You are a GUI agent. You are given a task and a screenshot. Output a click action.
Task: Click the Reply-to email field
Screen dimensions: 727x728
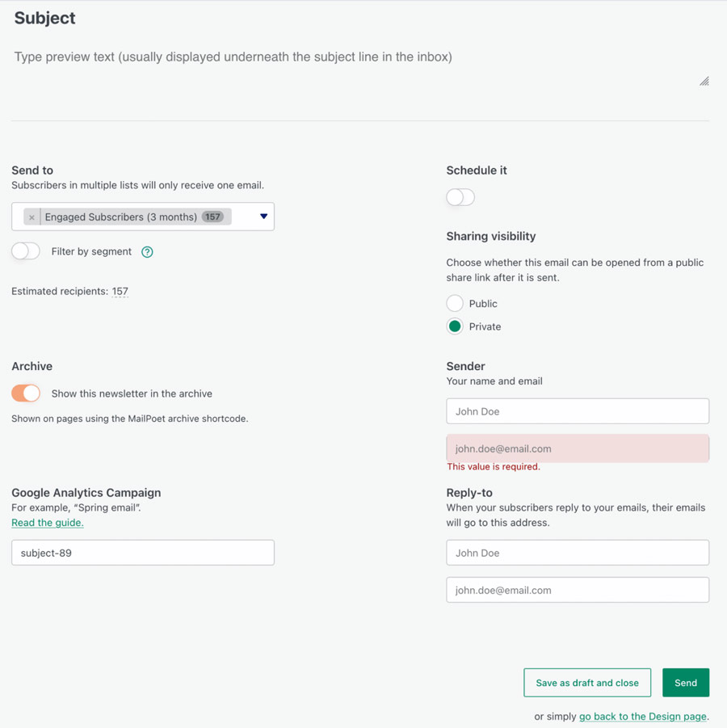(578, 590)
